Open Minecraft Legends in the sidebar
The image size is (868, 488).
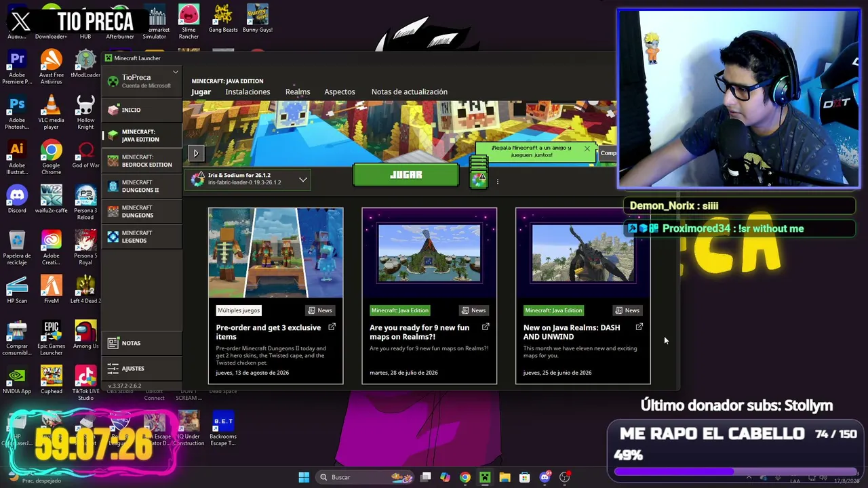click(x=142, y=237)
